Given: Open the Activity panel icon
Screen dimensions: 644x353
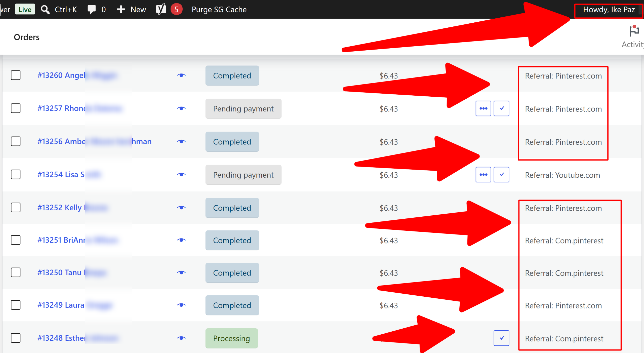Looking at the screenshot, I should 634,31.
